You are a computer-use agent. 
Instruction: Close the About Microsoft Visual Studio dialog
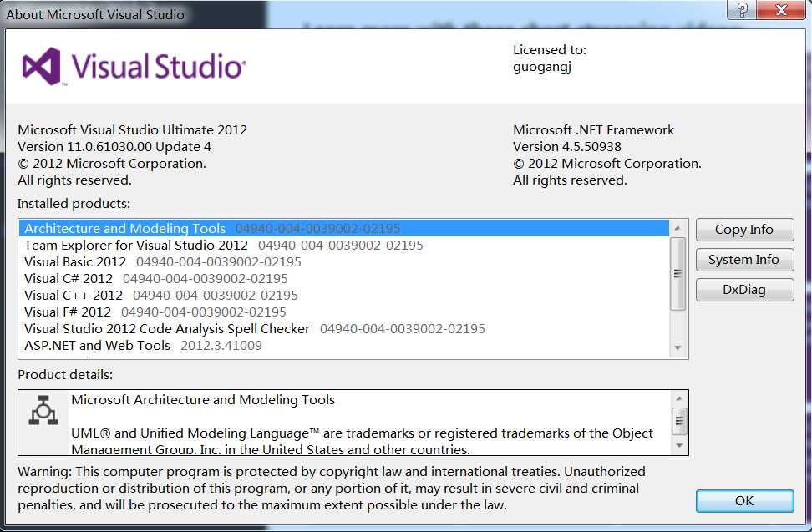pos(781,10)
